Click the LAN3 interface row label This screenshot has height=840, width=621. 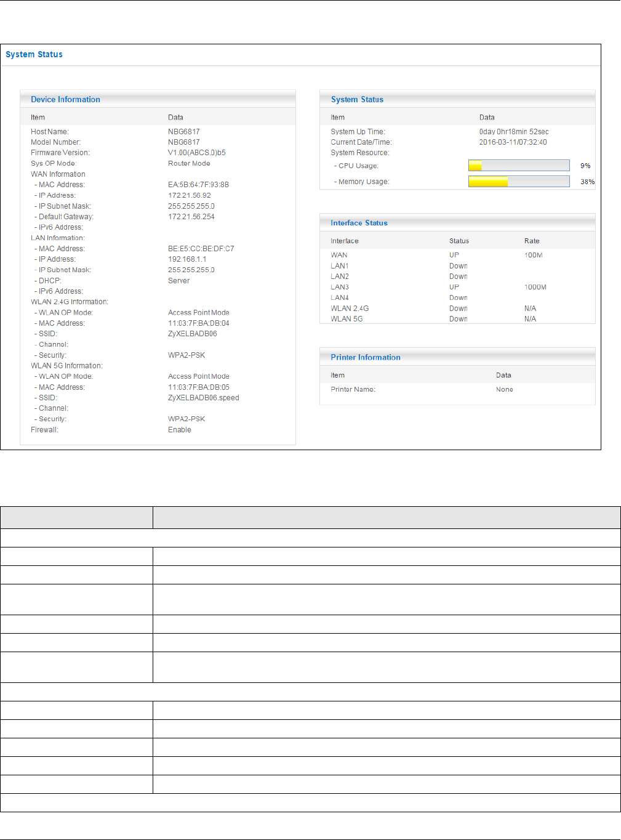point(340,287)
